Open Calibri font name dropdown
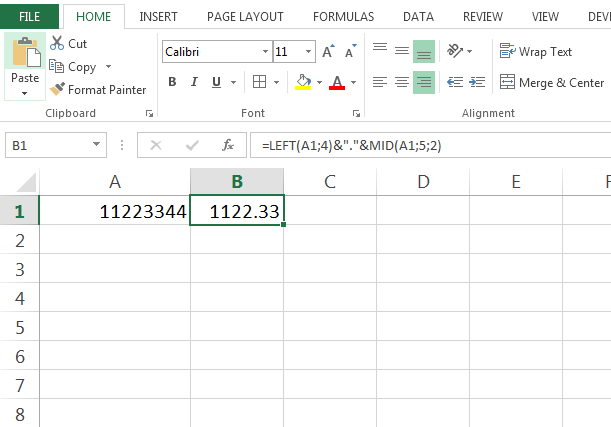The image size is (611, 427). click(x=265, y=51)
